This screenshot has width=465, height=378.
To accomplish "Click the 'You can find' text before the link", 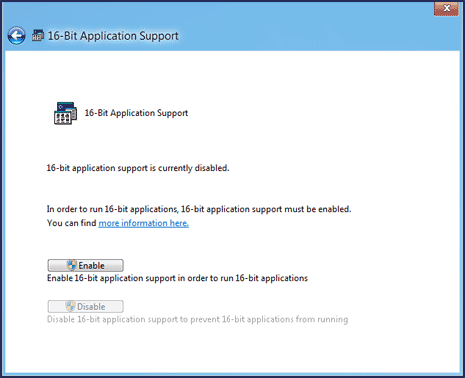I will 72,223.
